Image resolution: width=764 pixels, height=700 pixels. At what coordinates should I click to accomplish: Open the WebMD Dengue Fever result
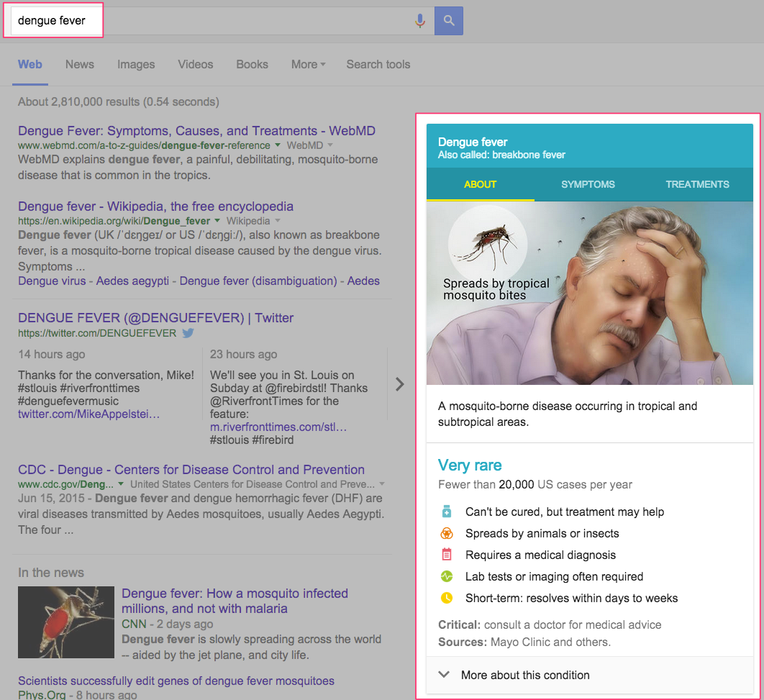(197, 130)
